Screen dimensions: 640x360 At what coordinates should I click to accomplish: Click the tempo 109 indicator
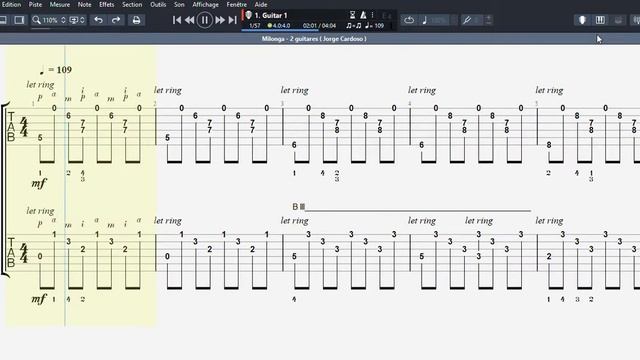point(375,26)
